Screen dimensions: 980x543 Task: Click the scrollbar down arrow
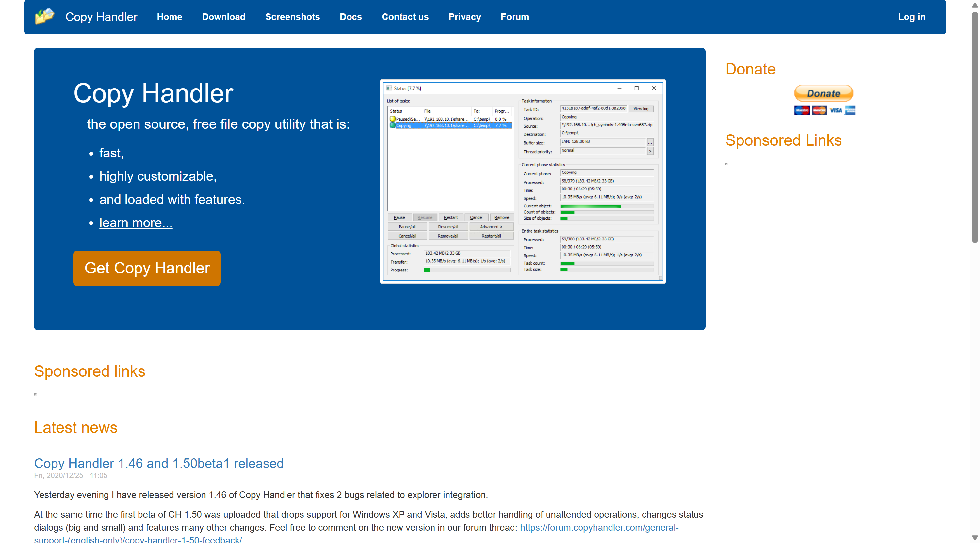click(x=975, y=538)
